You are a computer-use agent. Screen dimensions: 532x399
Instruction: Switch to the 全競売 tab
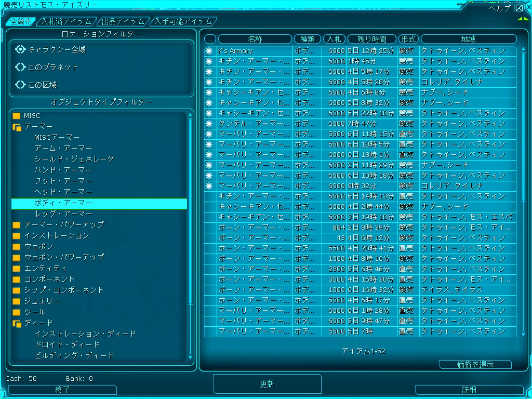21,21
